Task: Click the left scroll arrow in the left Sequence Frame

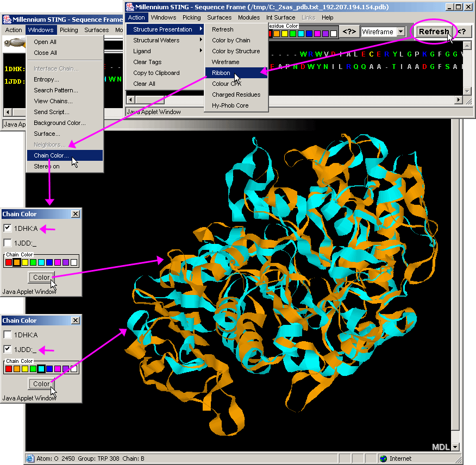Action: (x=8, y=112)
